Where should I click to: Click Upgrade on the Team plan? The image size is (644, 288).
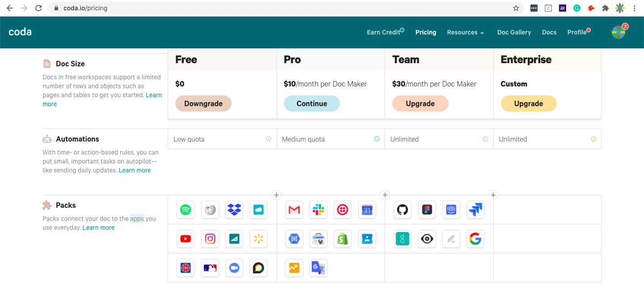click(420, 103)
